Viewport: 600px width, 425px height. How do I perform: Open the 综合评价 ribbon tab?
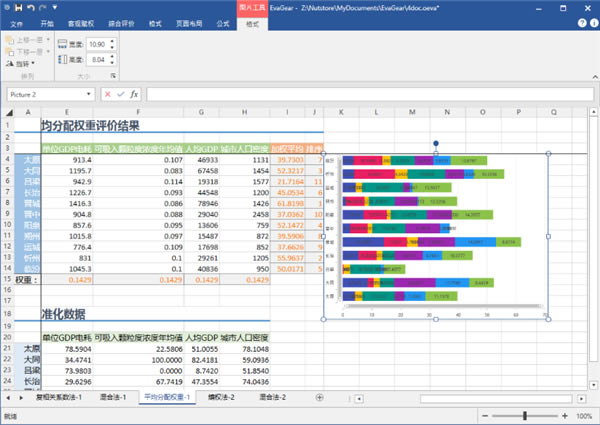[x=120, y=21]
